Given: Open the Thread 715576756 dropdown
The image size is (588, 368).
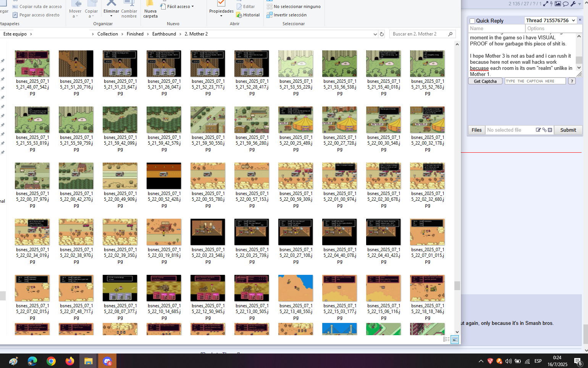Looking at the screenshot, I should (550, 20).
